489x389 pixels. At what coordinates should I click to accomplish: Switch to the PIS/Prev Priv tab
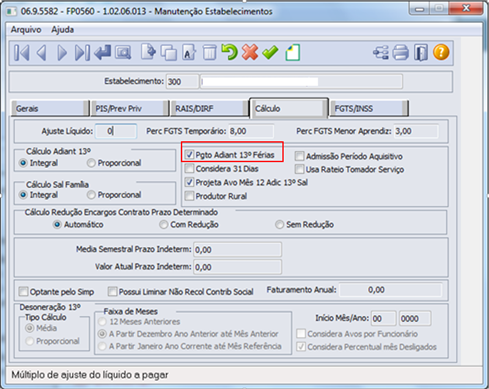[x=130, y=108]
